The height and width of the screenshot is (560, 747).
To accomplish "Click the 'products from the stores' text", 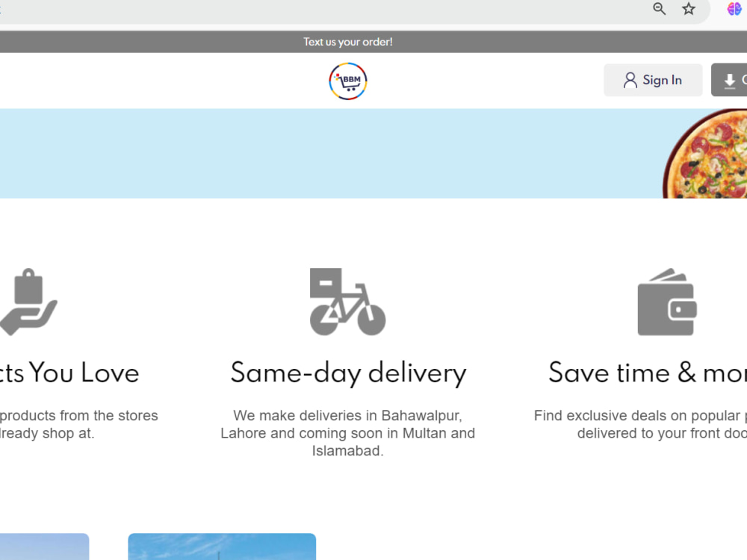I will (79, 415).
